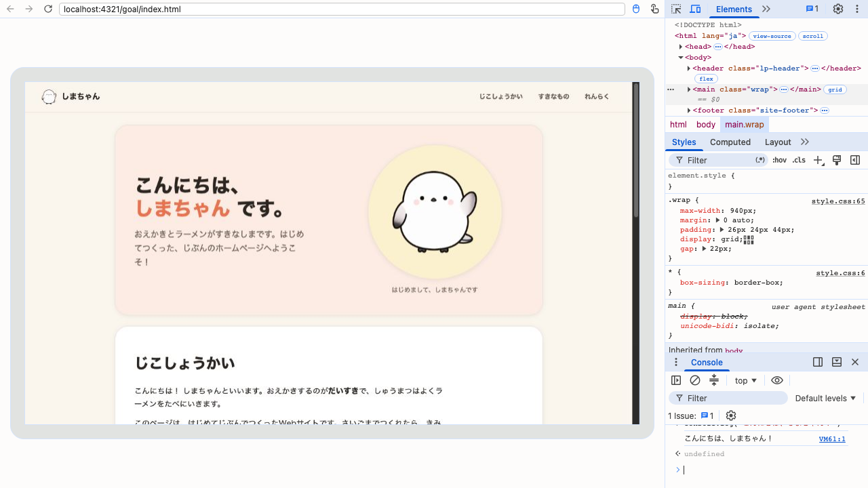The height and width of the screenshot is (488, 868).
Task: Select body in the breadcrumb
Action: [706, 125]
